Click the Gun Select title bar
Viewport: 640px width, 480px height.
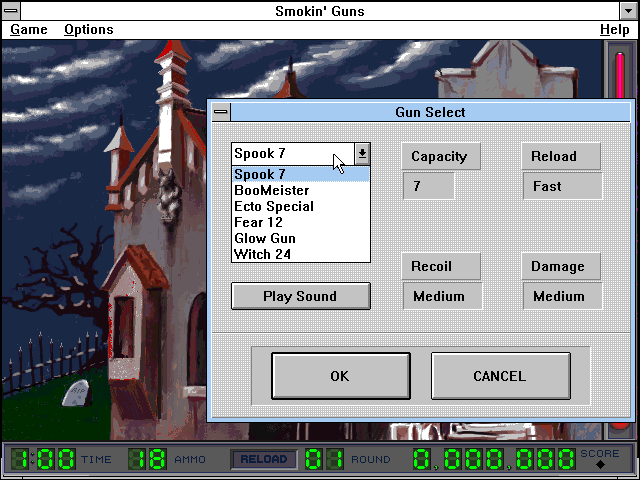pyautogui.click(x=430, y=112)
